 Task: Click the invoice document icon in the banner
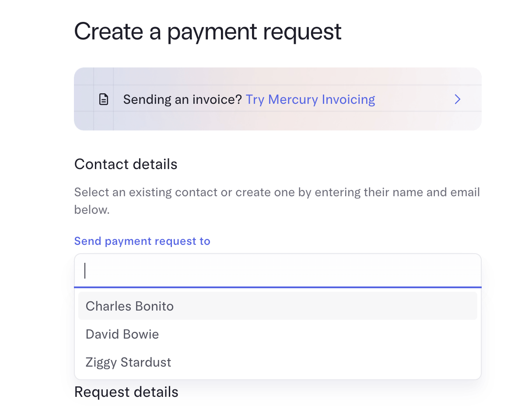(x=104, y=99)
